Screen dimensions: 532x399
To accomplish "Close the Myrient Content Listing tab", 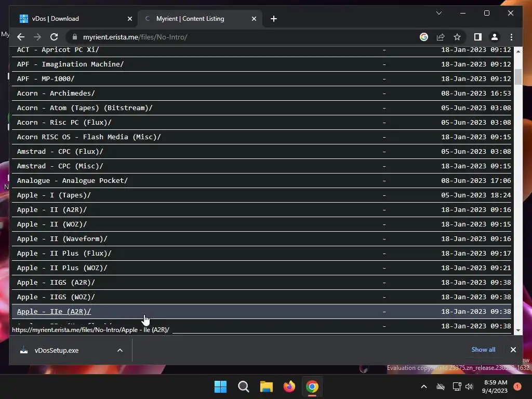I will coord(254,19).
